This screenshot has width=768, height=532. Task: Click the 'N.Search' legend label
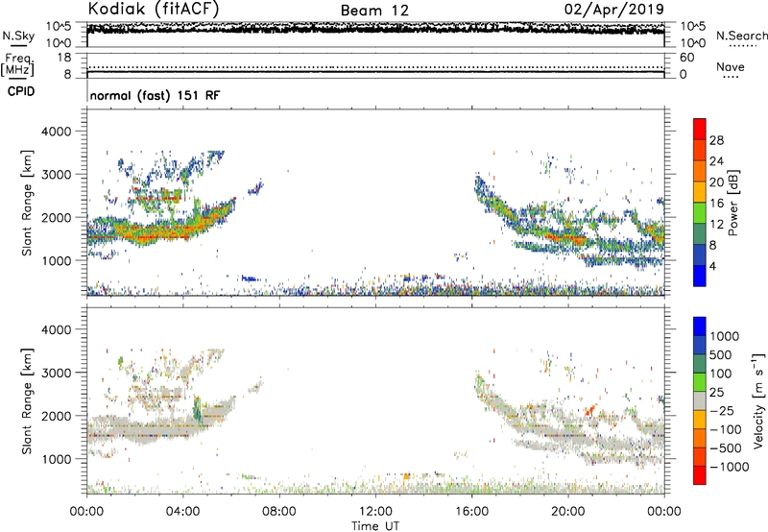(x=741, y=36)
